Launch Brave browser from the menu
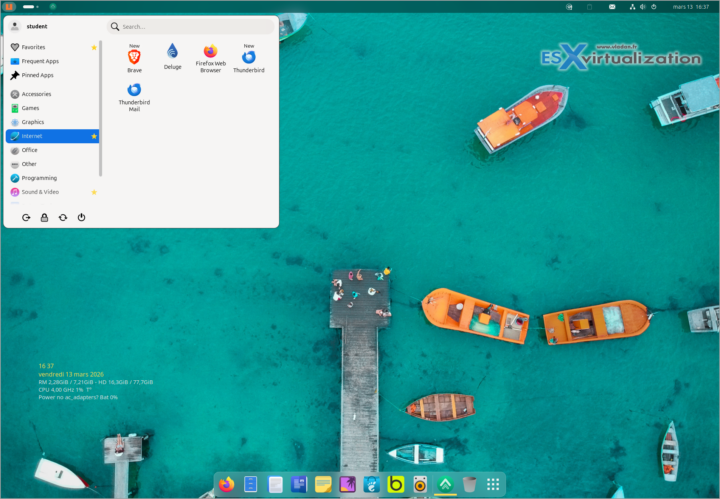720x499 pixels. 134,58
